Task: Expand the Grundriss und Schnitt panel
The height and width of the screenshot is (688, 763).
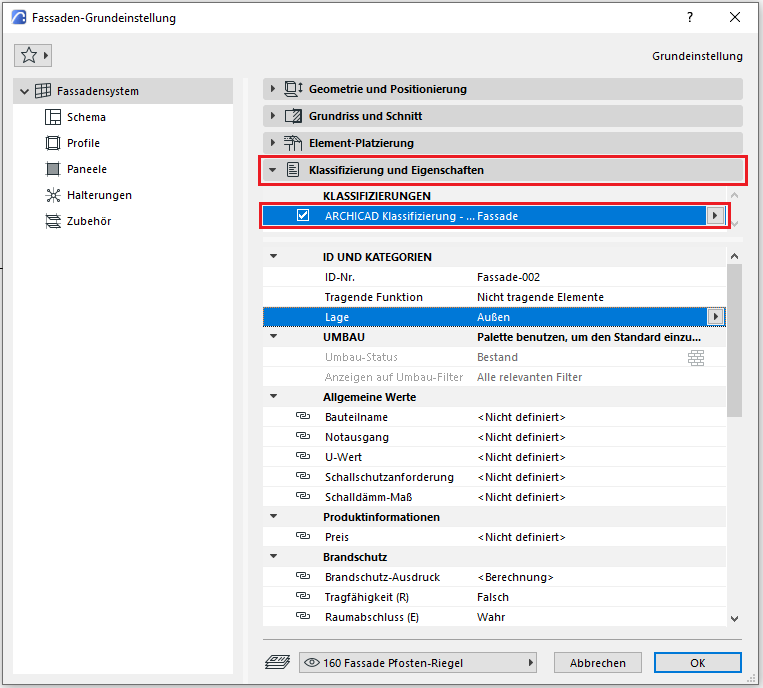Action: tap(272, 116)
